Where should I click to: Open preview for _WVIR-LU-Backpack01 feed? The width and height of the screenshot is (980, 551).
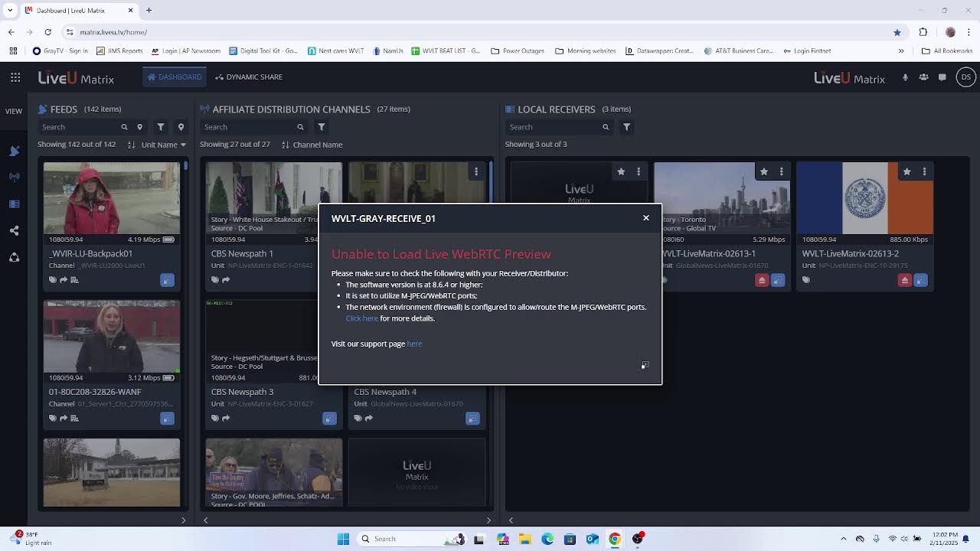click(x=167, y=280)
